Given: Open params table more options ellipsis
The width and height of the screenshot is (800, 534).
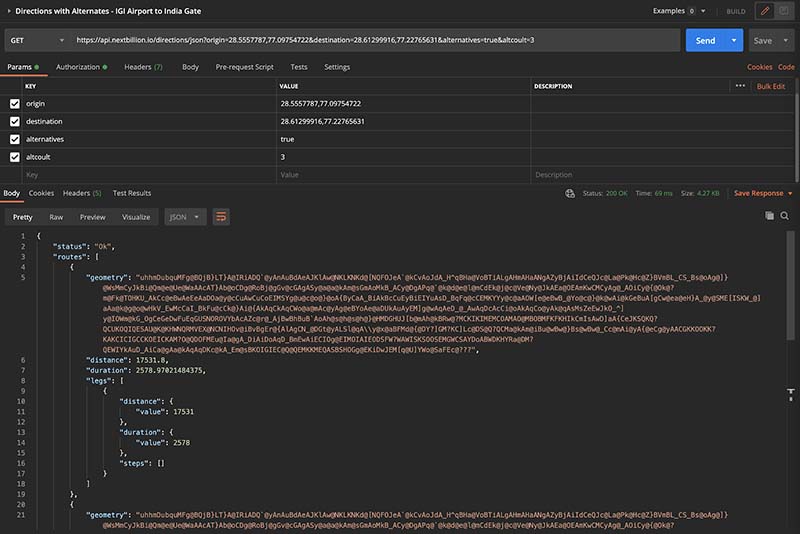Looking at the screenshot, I should 740,86.
